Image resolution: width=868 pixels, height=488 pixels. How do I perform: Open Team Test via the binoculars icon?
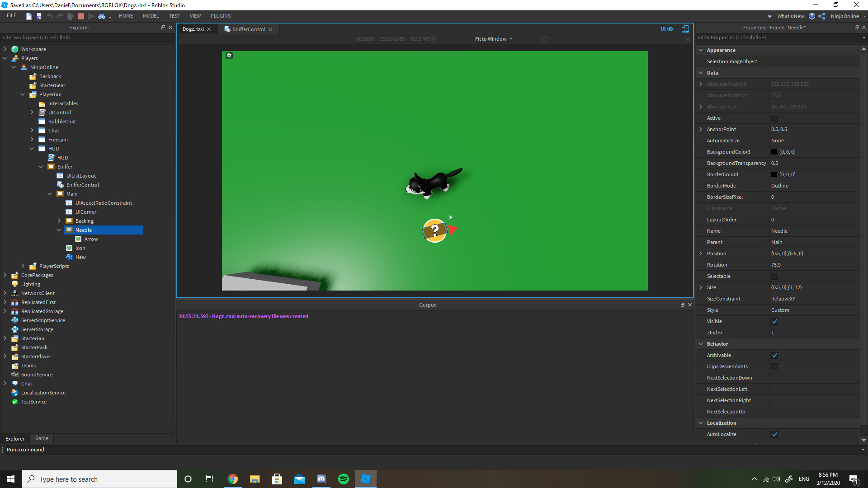(102, 16)
